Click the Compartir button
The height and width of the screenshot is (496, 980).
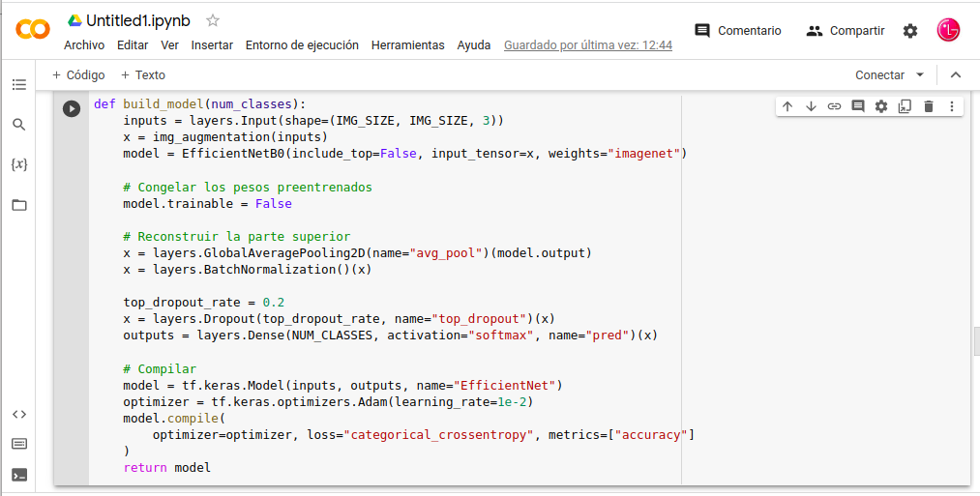tap(846, 31)
